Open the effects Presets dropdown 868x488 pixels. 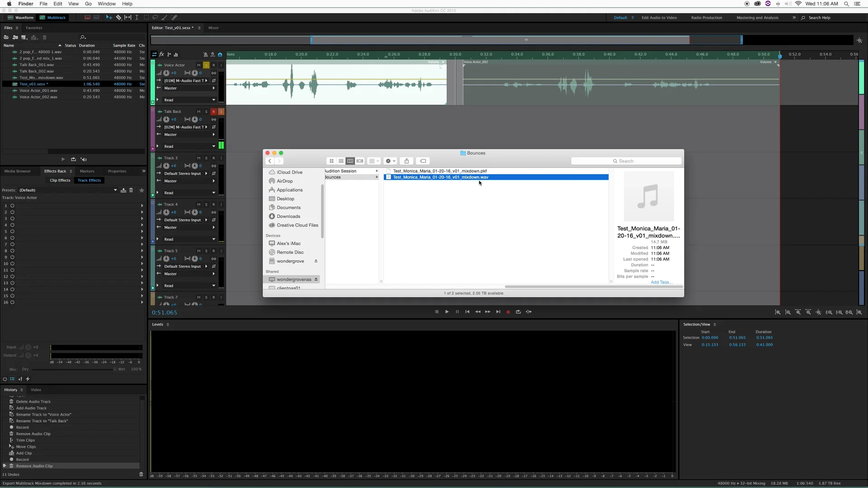[68, 190]
